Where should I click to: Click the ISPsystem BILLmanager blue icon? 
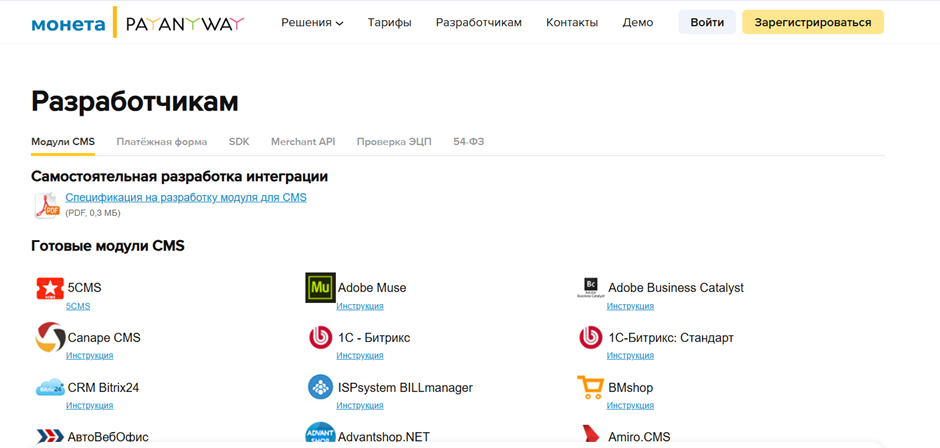(320, 387)
